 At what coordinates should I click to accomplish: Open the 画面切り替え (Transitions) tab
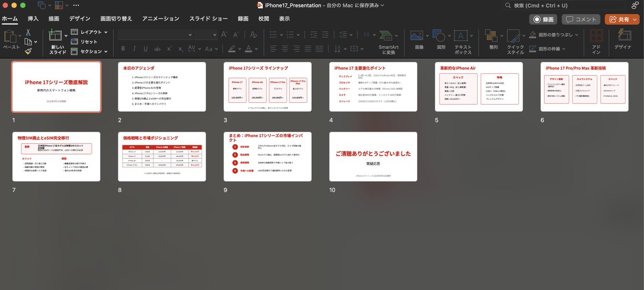click(x=116, y=19)
